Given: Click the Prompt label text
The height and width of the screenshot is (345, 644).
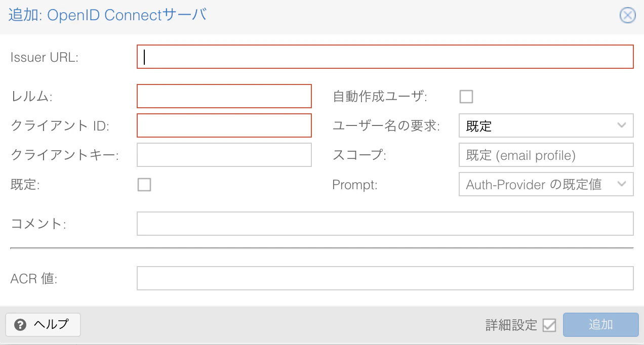Looking at the screenshot, I should pos(355,185).
